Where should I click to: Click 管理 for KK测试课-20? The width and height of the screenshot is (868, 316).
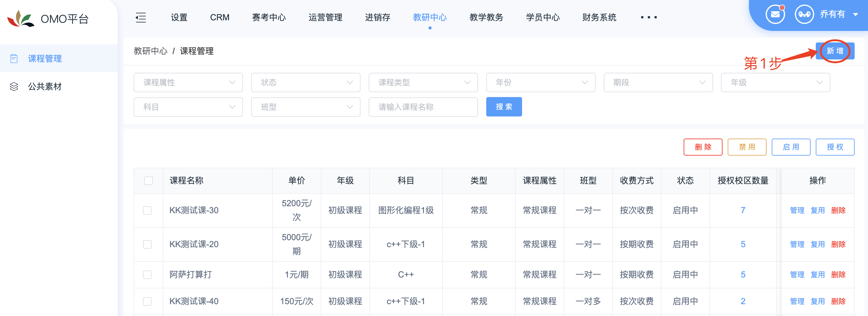tap(797, 244)
